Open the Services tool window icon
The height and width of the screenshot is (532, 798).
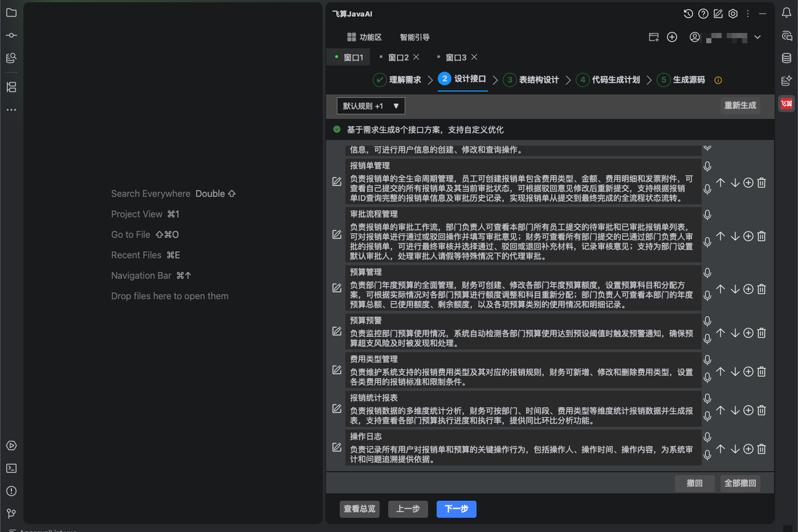click(11, 445)
